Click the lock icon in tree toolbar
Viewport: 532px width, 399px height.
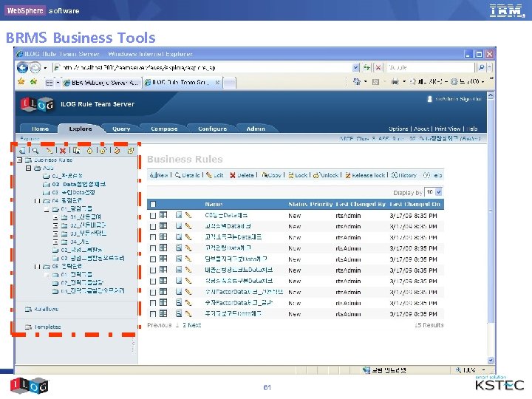[x=89, y=150]
